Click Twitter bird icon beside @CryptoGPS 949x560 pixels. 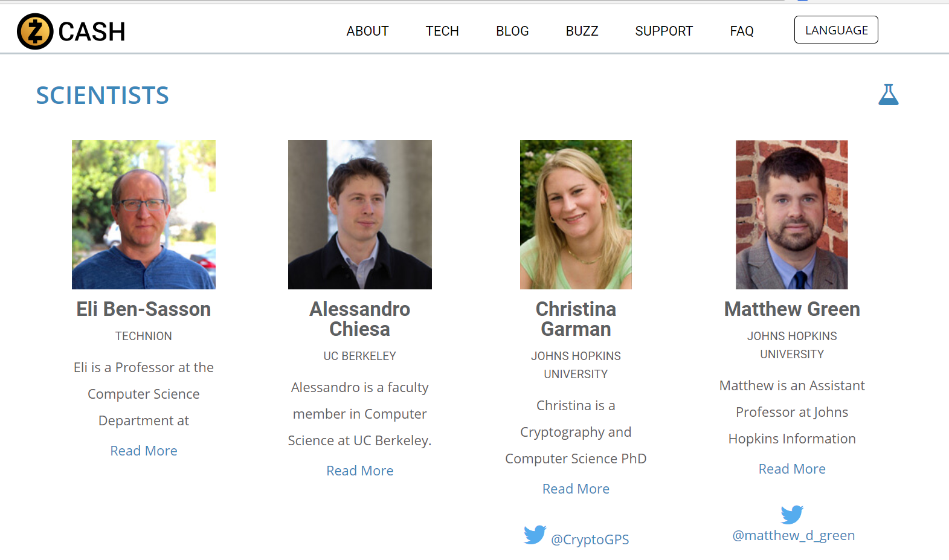point(535,535)
